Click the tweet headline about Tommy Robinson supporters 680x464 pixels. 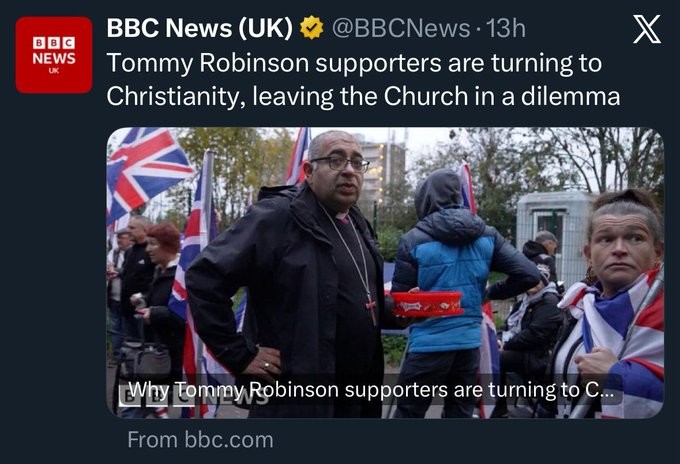363,79
